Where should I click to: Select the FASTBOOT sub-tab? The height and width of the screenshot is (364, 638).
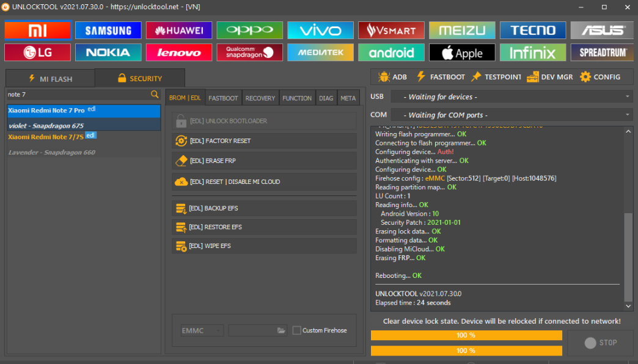click(224, 98)
